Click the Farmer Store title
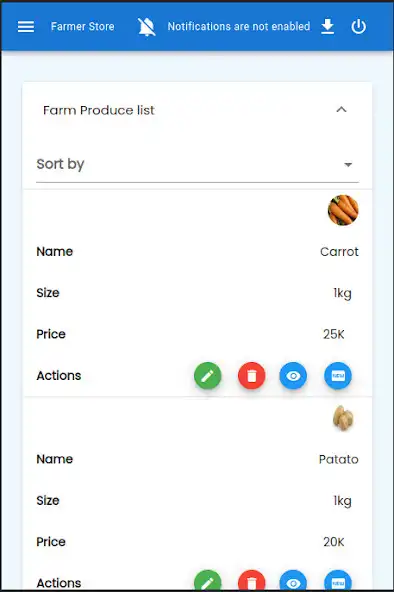The width and height of the screenshot is (394, 592). tap(83, 26)
